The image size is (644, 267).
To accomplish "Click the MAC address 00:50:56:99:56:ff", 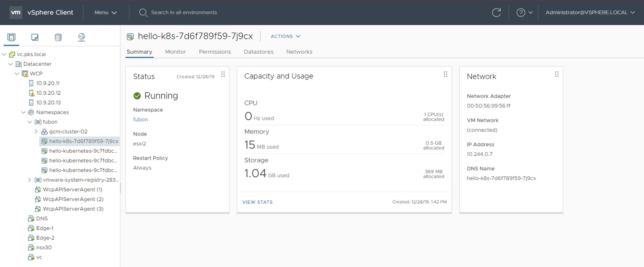I will point(489,106).
